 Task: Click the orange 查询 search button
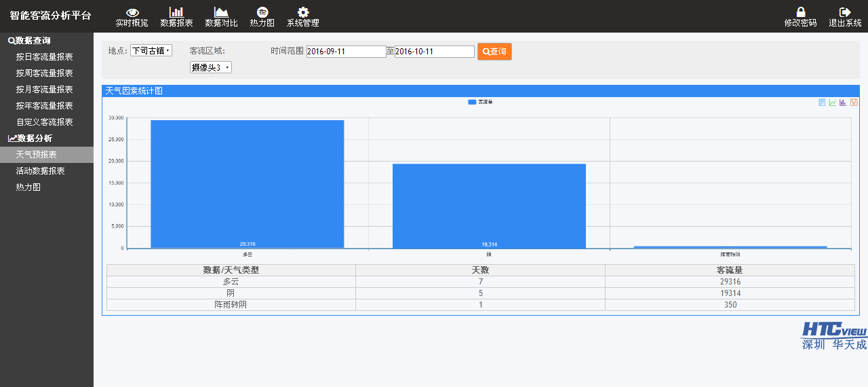(494, 52)
